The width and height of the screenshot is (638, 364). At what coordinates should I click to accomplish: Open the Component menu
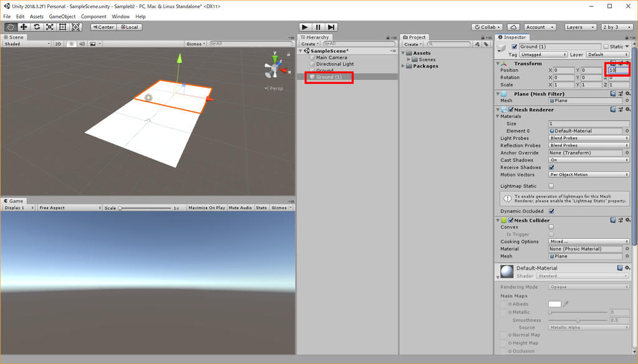pos(93,17)
